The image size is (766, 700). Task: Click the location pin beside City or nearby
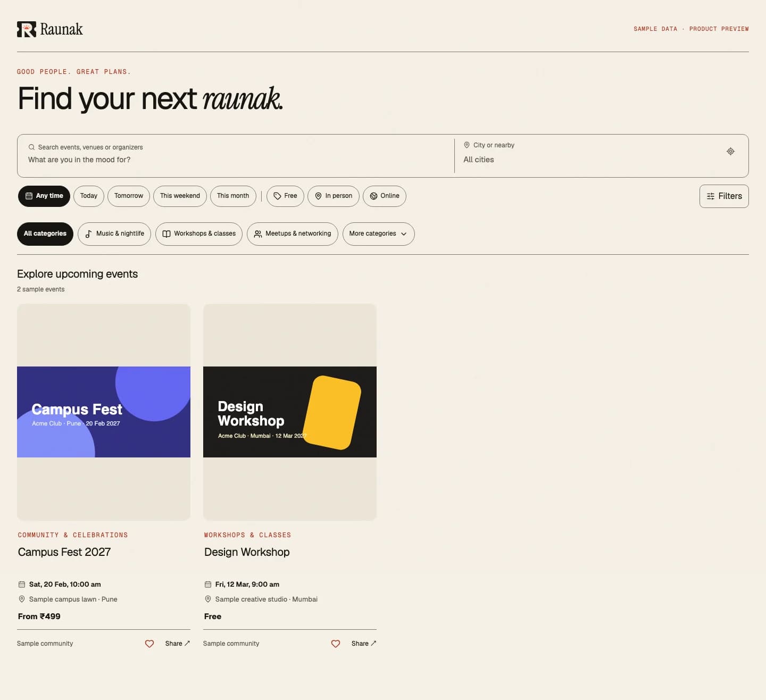click(467, 145)
